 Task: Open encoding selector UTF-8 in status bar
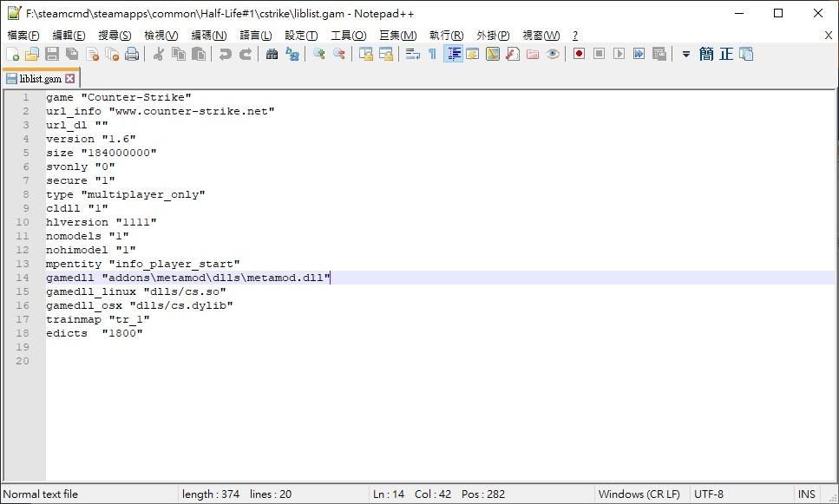(709, 494)
